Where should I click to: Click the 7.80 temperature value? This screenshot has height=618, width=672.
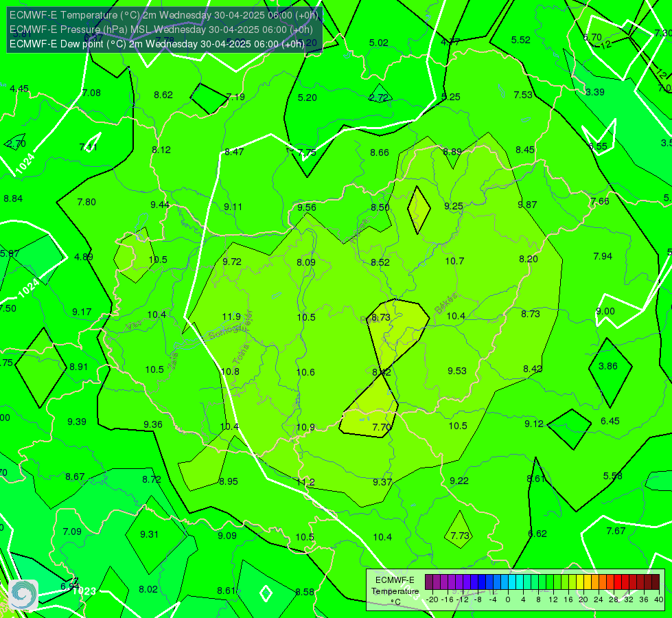[86, 202]
